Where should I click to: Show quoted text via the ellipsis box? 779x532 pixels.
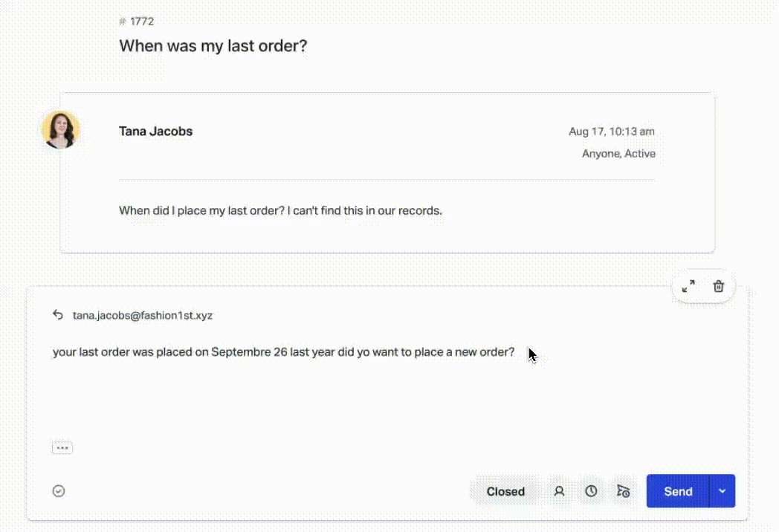click(x=62, y=447)
